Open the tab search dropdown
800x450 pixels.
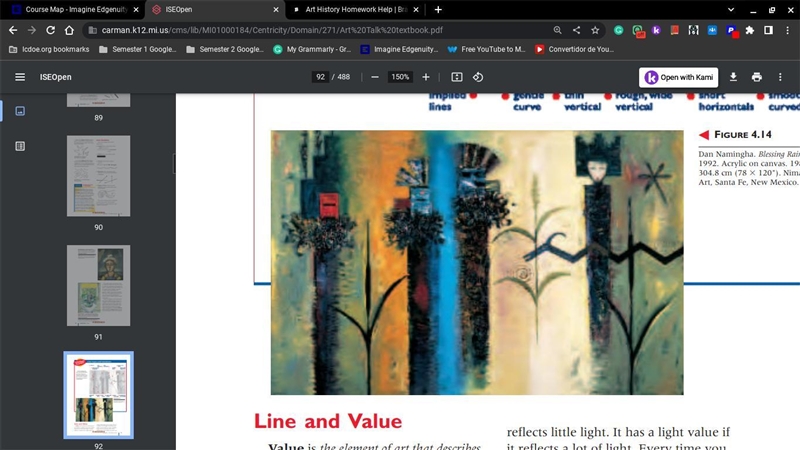pyautogui.click(x=731, y=9)
